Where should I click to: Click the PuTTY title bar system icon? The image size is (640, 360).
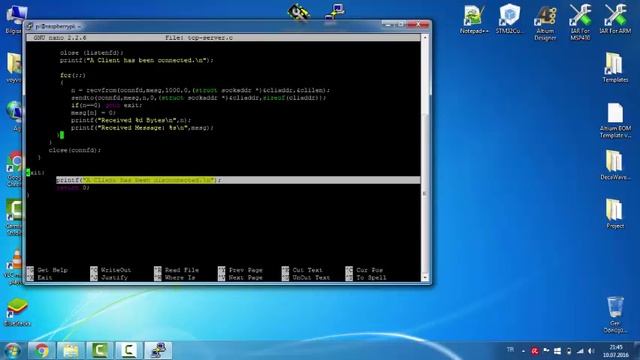[29, 26]
